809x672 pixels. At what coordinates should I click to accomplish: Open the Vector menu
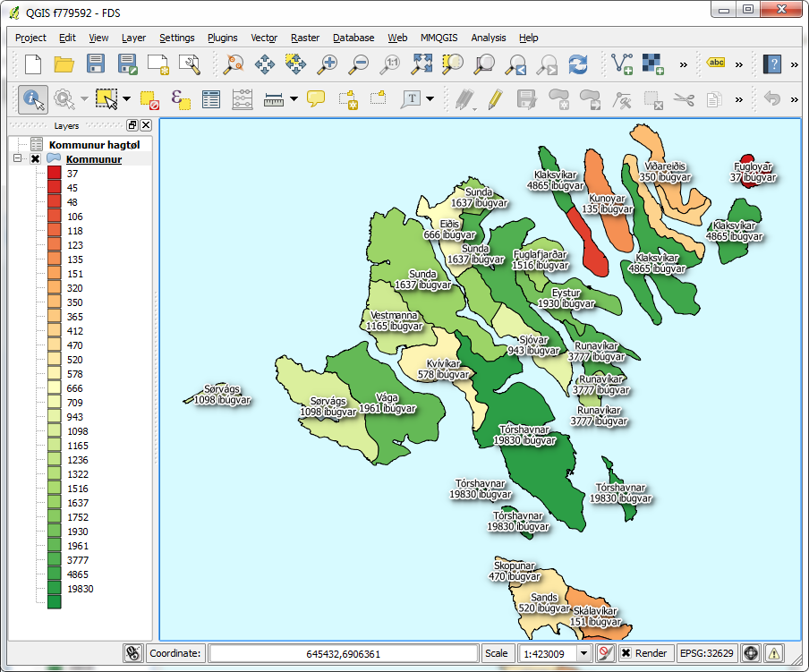(264, 38)
